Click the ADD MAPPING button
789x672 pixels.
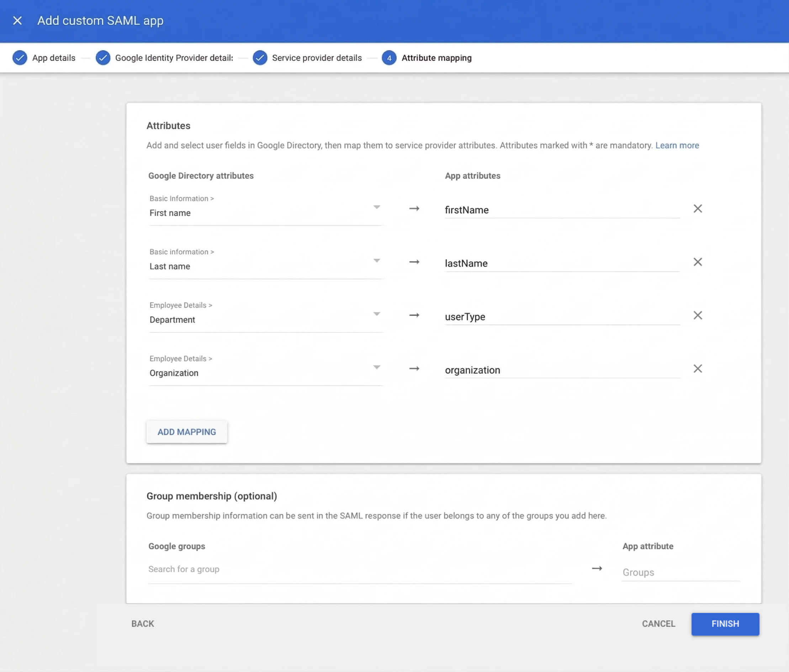coord(187,432)
